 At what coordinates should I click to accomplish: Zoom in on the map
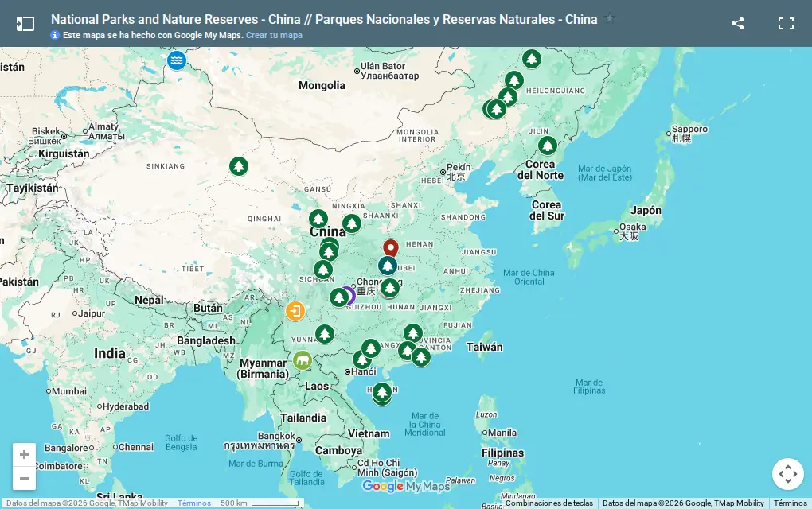[x=25, y=455]
